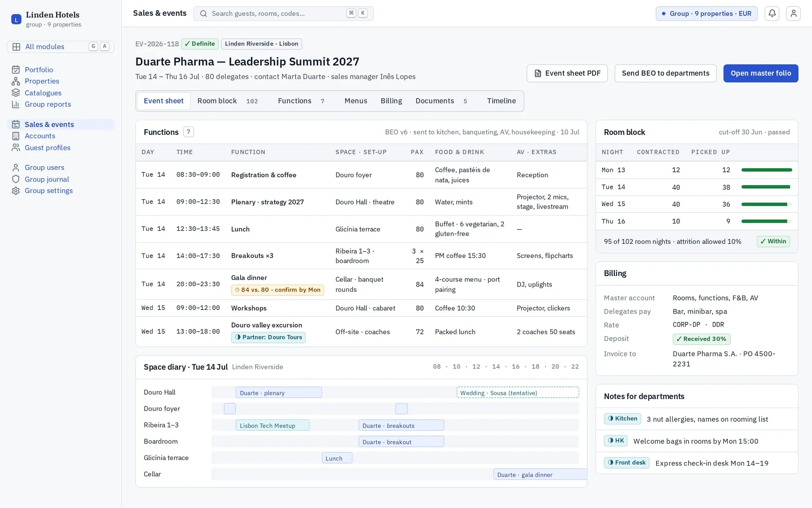Click the Group reports chart icon
This screenshot has width=812, height=508.
pos(16,104)
